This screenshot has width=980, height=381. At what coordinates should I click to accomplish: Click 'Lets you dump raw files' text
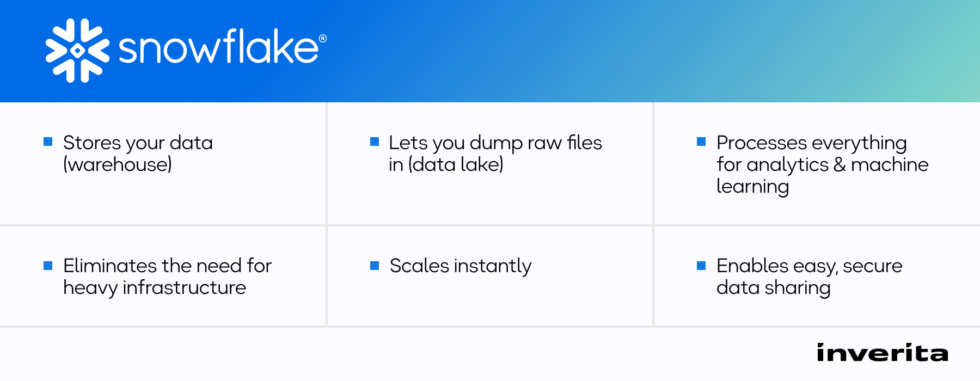click(495, 143)
